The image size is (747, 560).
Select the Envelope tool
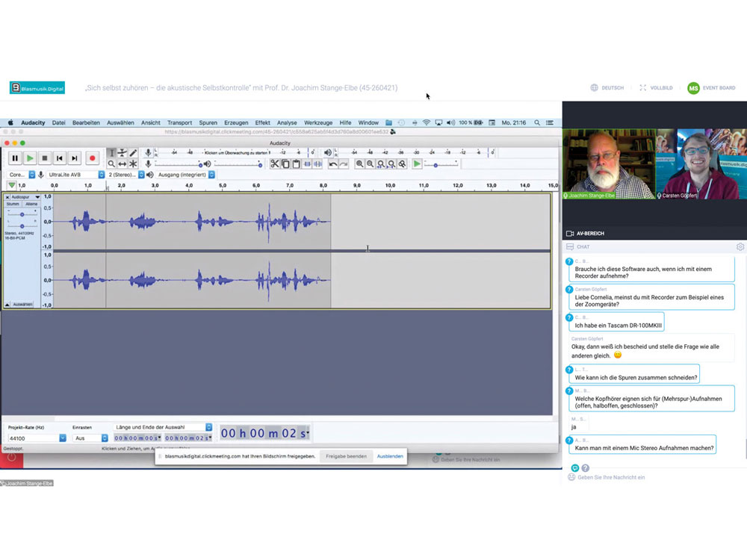(x=123, y=153)
